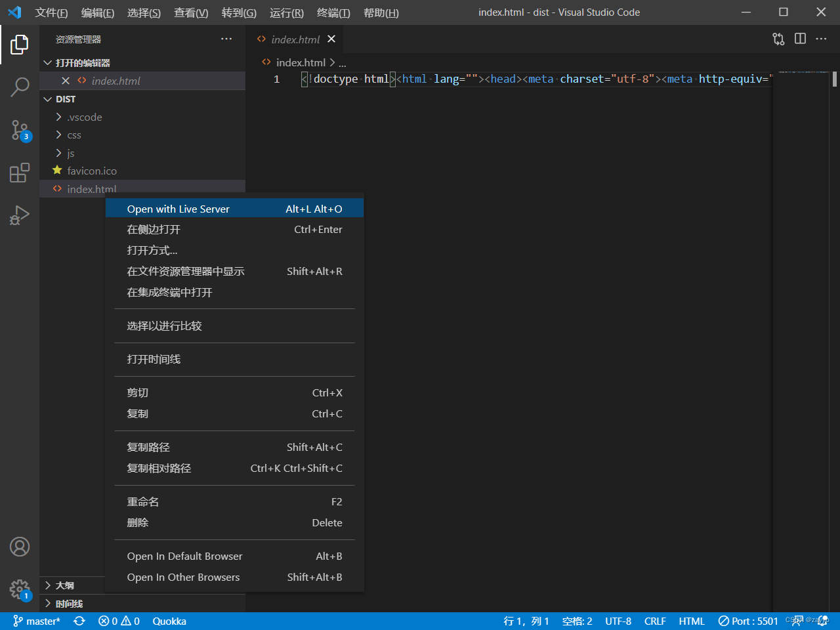Choose 在集成终端中打开

[235, 293]
